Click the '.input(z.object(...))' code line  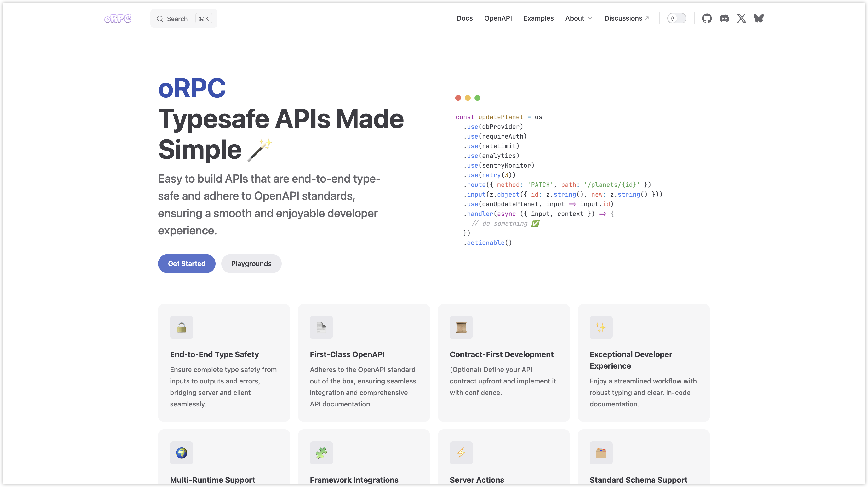[563, 194]
